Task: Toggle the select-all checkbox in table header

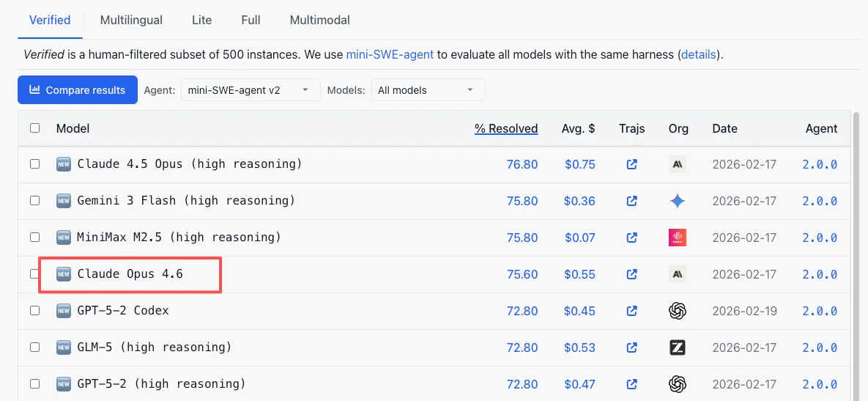Action: [x=35, y=128]
